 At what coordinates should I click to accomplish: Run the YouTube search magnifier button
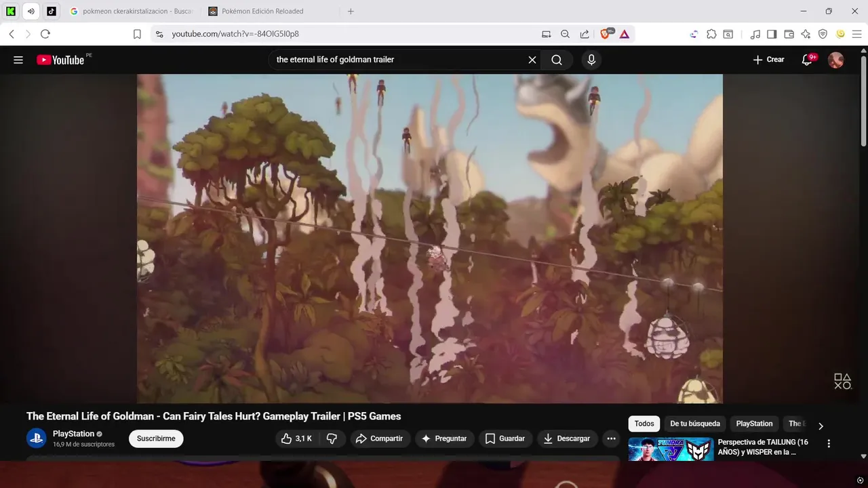click(x=557, y=60)
